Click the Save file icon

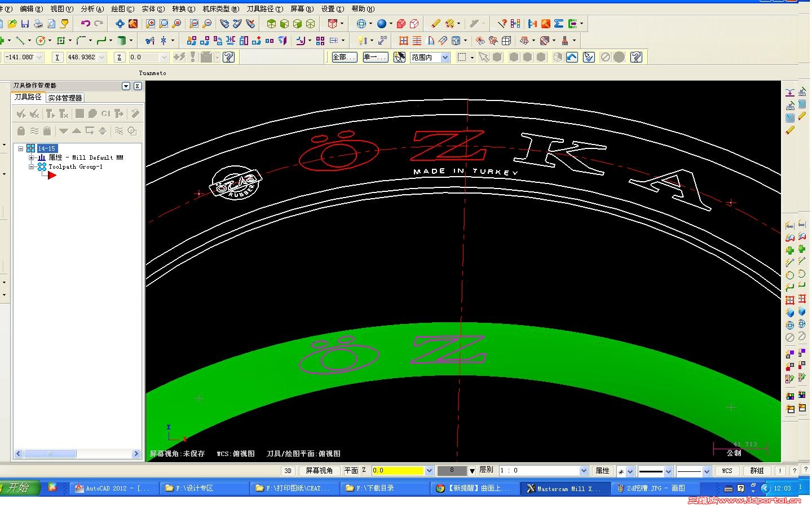[25, 24]
